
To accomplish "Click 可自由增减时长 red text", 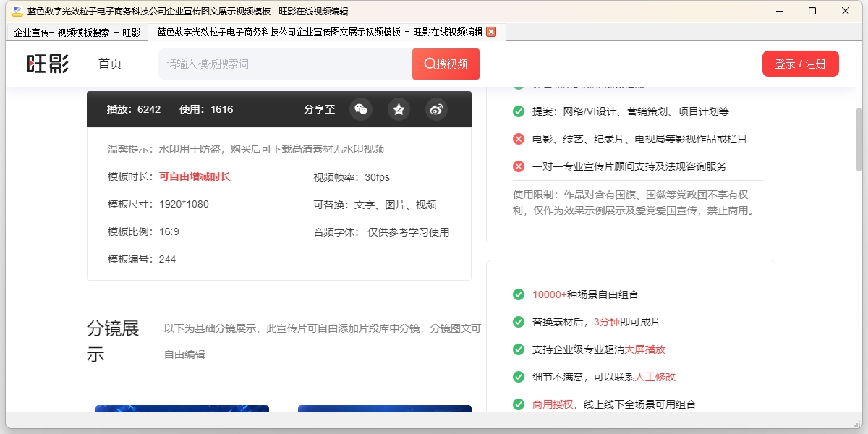I will tap(195, 176).
